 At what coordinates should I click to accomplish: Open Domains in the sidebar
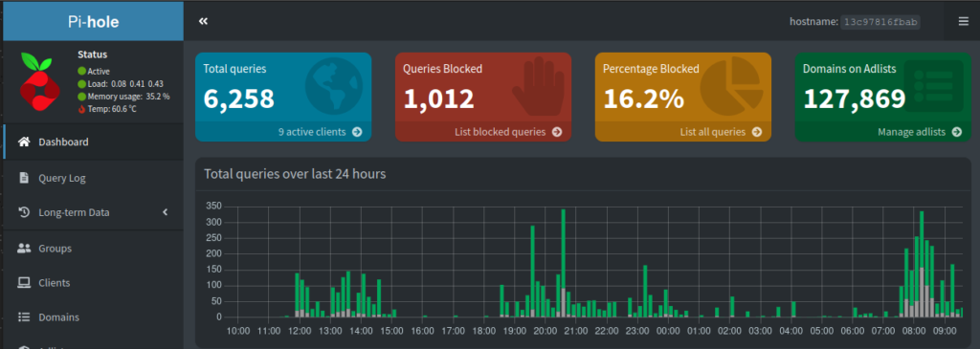click(x=93, y=317)
